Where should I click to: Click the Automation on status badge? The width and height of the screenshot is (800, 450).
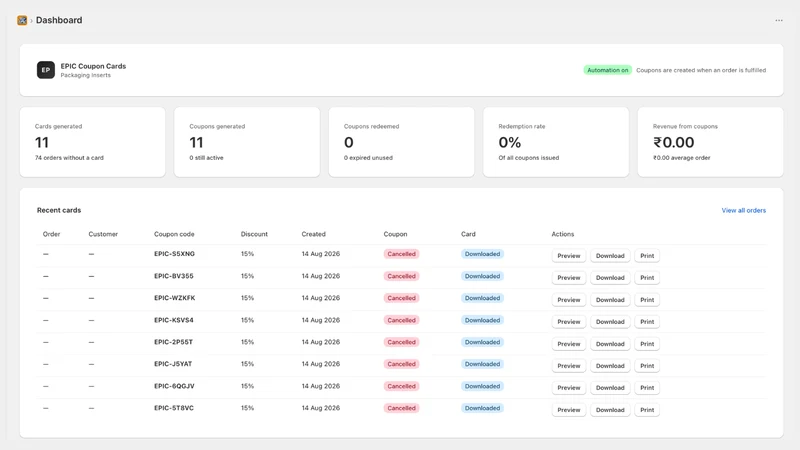coord(607,70)
